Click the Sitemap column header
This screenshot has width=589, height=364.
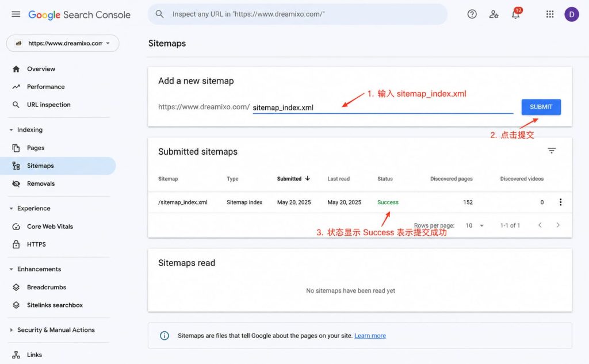tap(168, 179)
